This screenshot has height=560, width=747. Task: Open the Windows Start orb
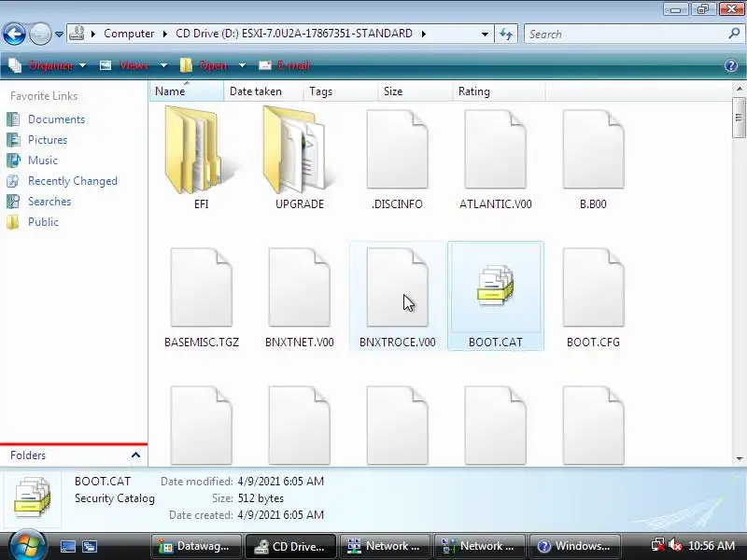(x=28, y=545)
